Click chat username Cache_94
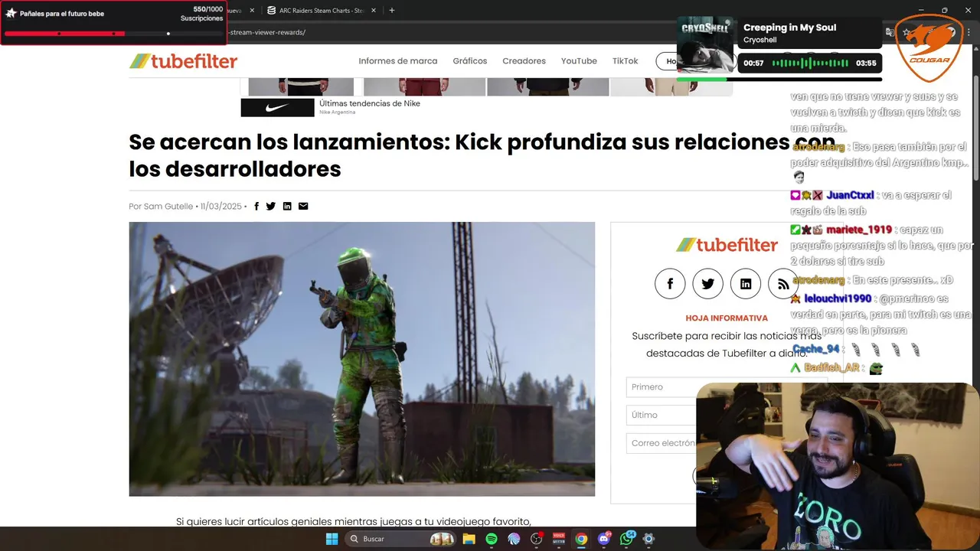This screenshot has height=551, width=980. tap(816, 349)
